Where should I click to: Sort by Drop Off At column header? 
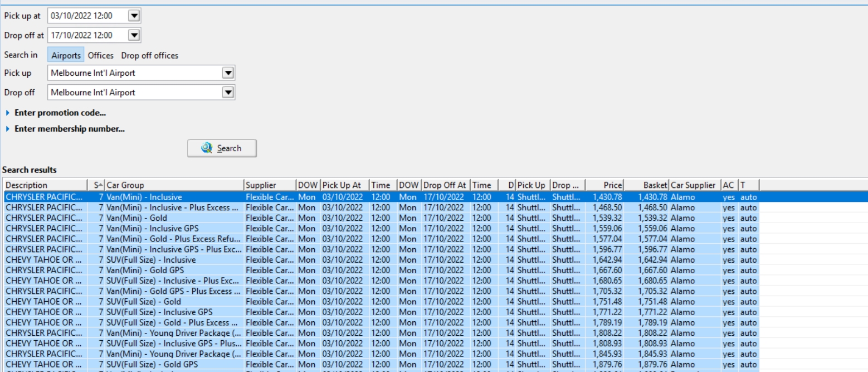[x=446, y=185]
